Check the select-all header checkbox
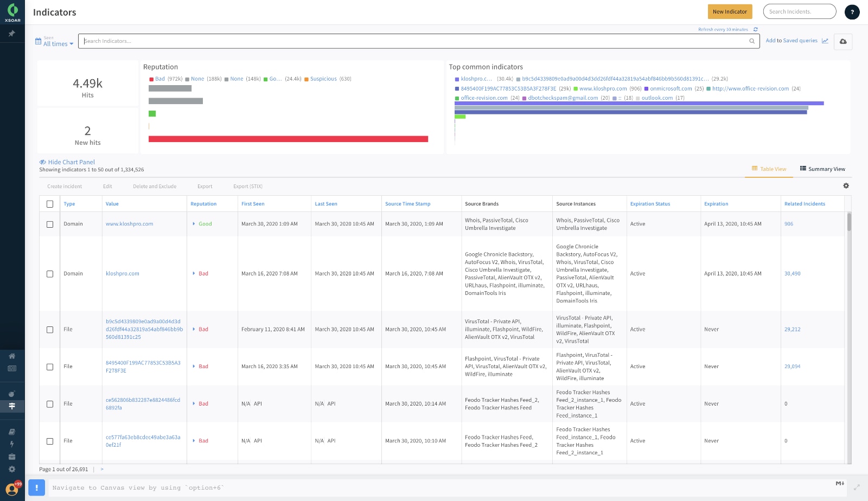The image size is (868, 501). [50, 204]
